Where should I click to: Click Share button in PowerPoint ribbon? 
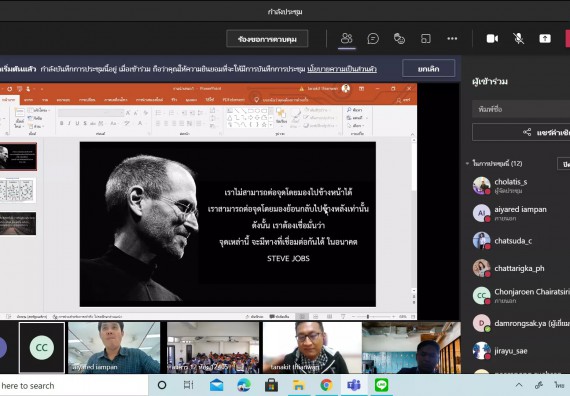[x=404, y=100]
